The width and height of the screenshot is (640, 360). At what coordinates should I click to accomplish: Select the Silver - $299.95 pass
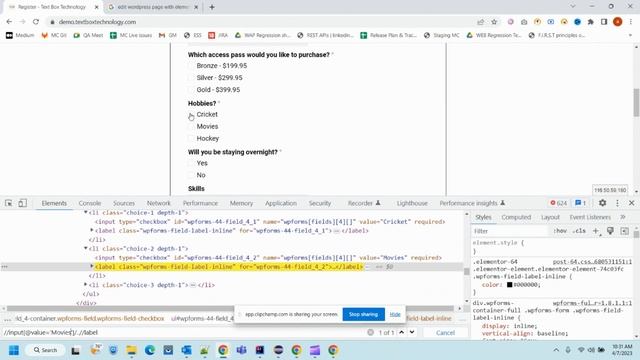pyautogui.click(x=191, y=78)
